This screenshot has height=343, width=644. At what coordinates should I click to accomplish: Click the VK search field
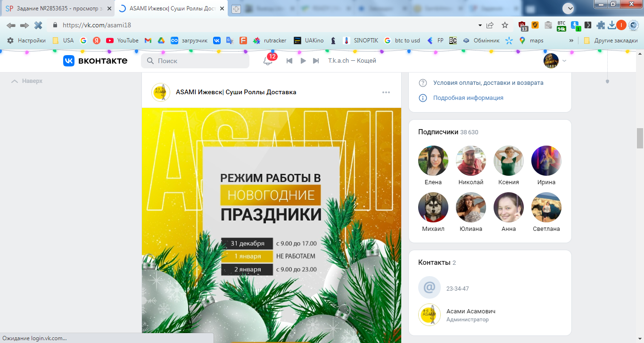pyautogui.click(x=195, y=61)
